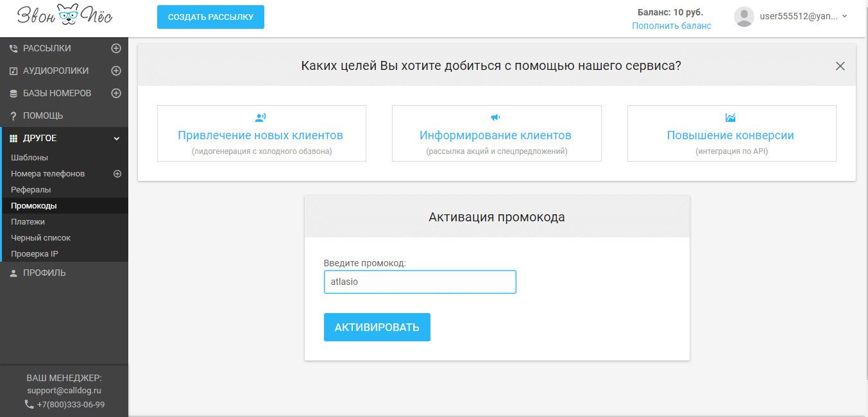Open the user account dropdown arrow
This screenshot has height=417, width=868.
pos(844,17)
